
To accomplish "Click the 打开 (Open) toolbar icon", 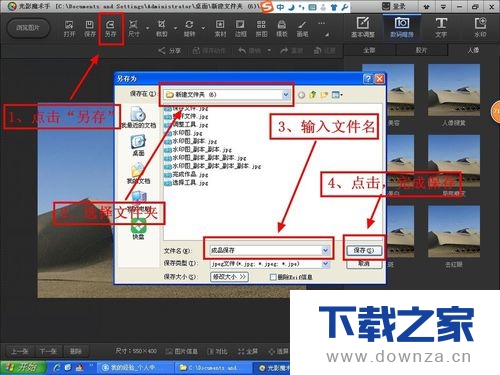I will pos(69,28).
